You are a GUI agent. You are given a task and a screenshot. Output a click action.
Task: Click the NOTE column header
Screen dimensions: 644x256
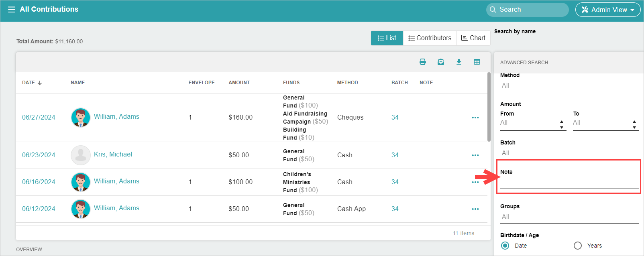point(426,83)
